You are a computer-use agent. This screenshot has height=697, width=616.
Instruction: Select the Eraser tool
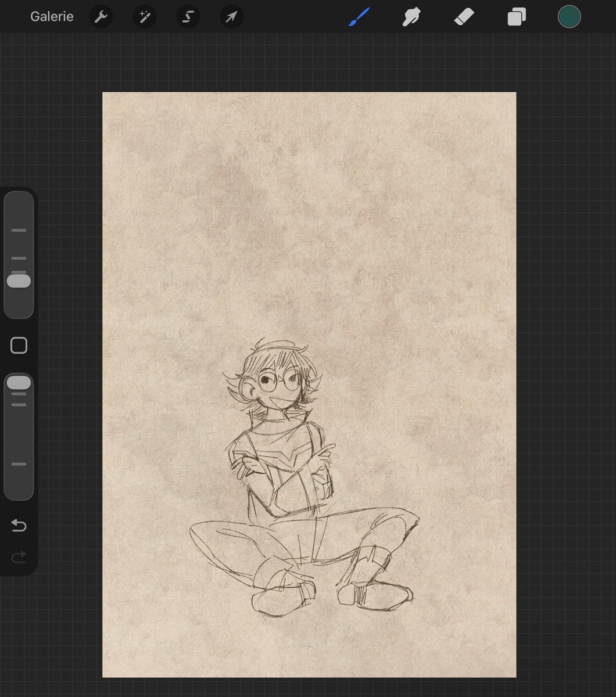click(464, 17)
